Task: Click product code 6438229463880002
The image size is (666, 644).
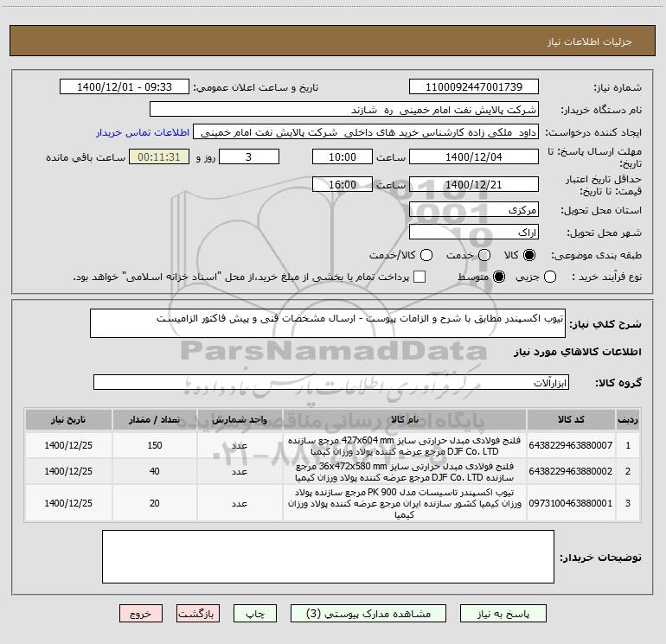Action: 571,471
